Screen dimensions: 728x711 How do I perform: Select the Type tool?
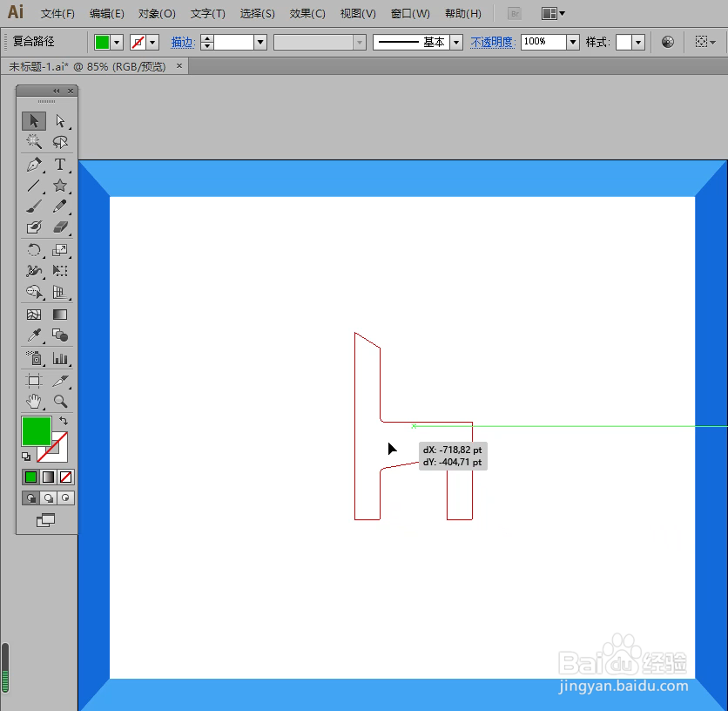60,165
